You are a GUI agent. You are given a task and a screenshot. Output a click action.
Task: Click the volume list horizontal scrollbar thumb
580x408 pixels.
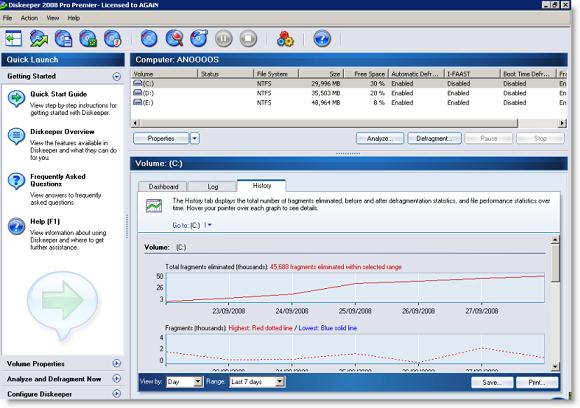(x=328, y=123)
